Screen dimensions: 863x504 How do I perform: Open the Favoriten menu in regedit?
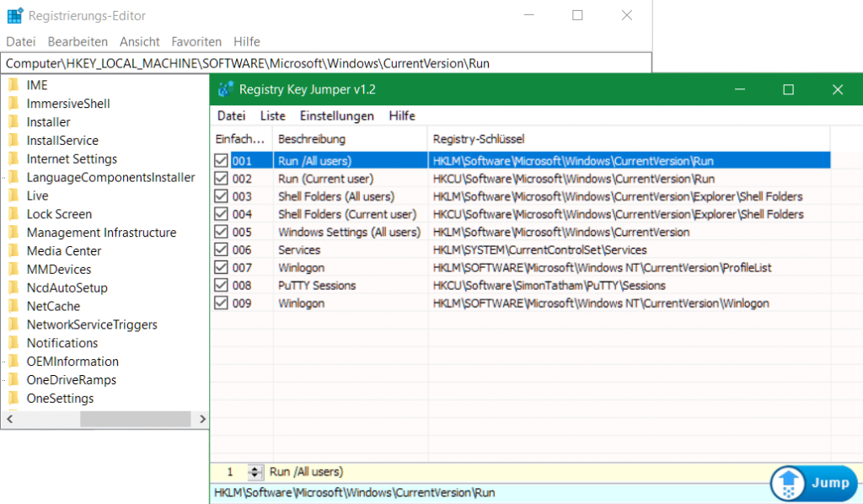tap(196, 41)
